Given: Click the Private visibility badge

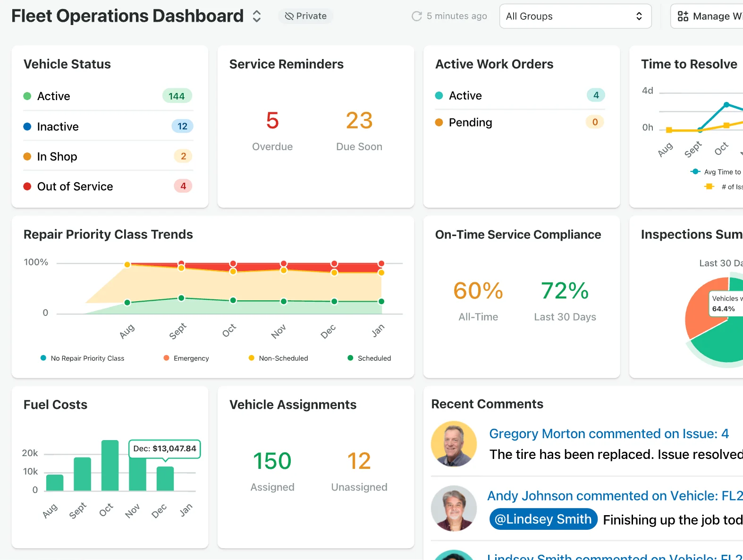Looking at the screenshot, I should (305, 16).
